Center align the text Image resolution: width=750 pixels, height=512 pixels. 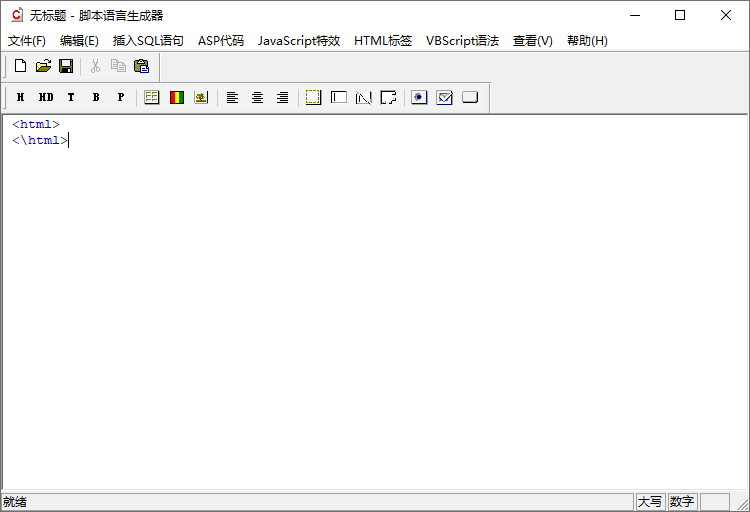click(257, 97)
